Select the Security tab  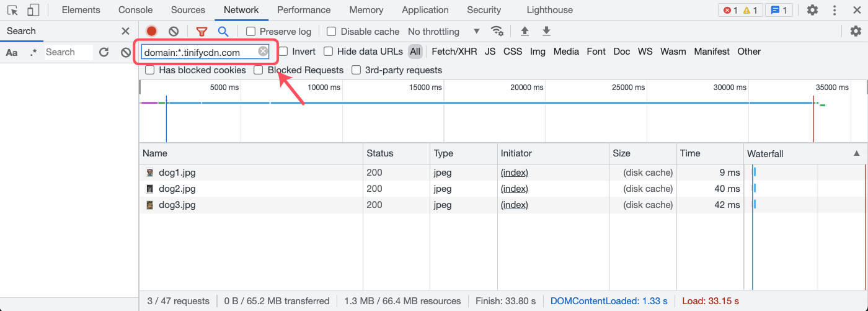pyautogui.click(x=484, y=10)
